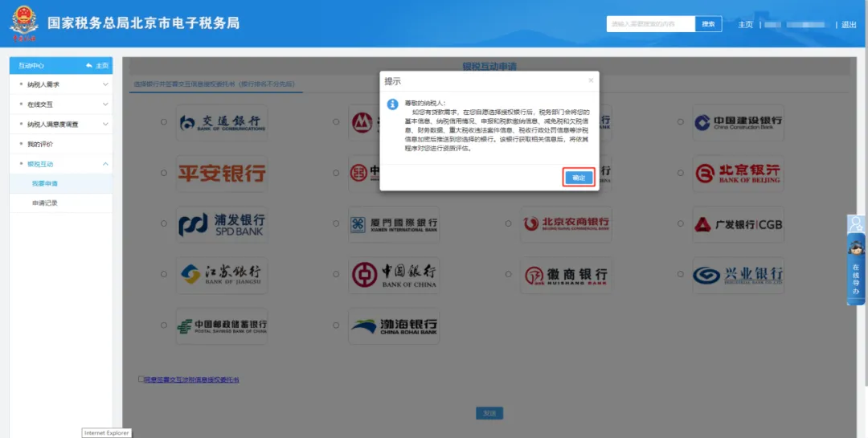
Task: Open the 纳税人满意度调查 menu item
Action: point(61,124)
